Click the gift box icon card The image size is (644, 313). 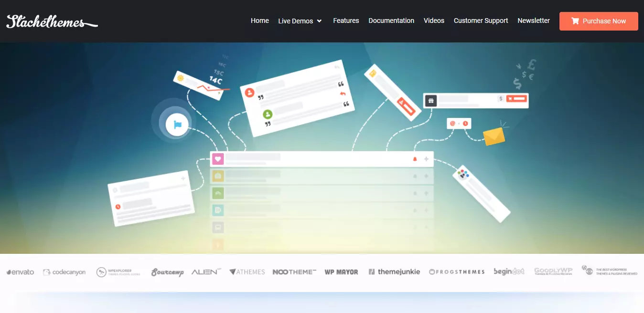click(431, 101)
